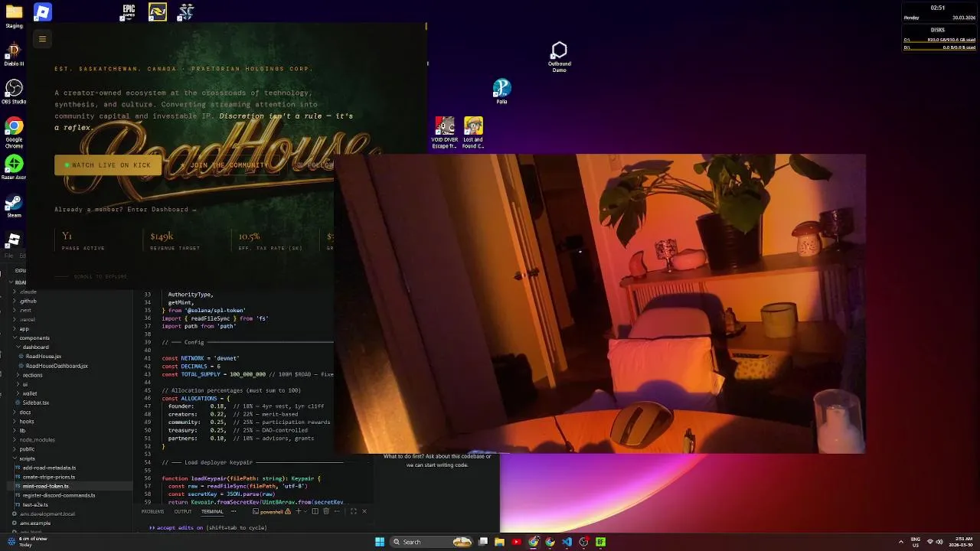Open Outbound Demo desktop shortcut
The width and height of the screenshot is (980, 551).
tap(559, 57)
